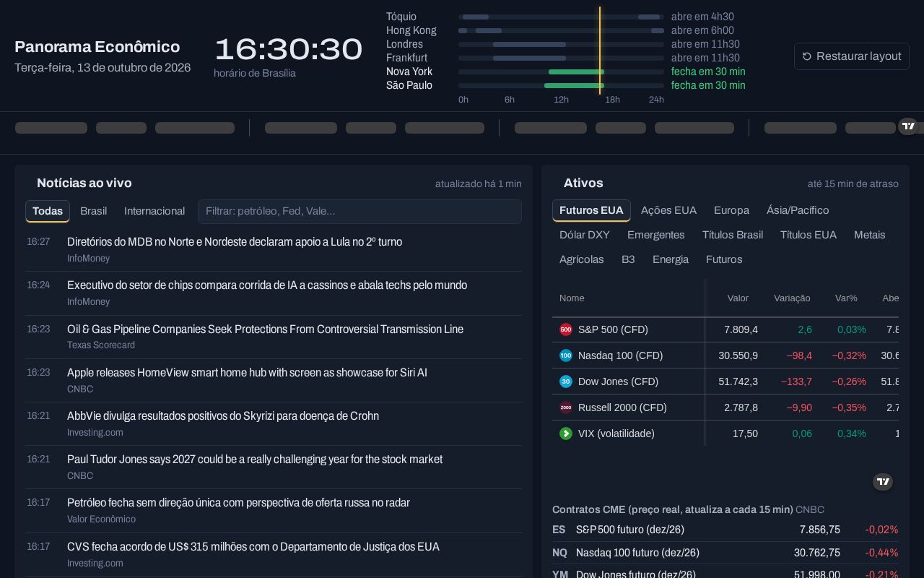Viewport: 924px width, 578px height.
Task: Open the B3 tab
Action: pos(628,259)
